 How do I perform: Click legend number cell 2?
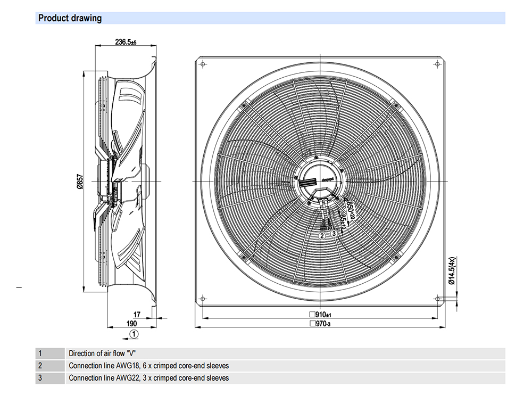(x=50, y=366)
